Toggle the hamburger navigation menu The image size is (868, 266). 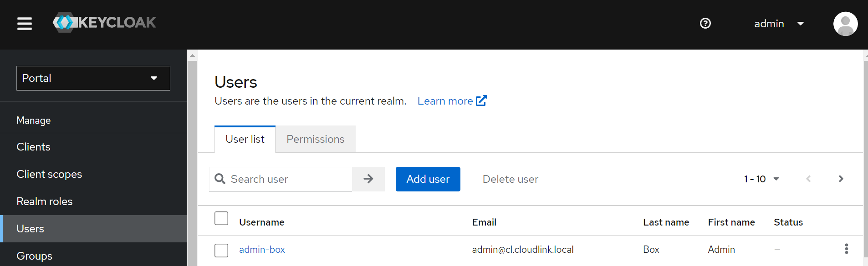tap(25, 24)
